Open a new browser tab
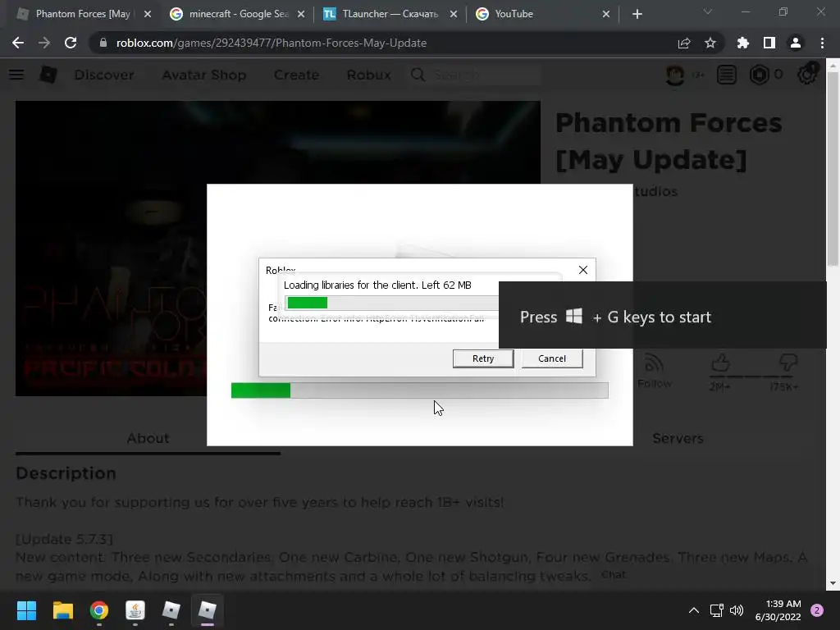This screenshot has height=630, width=840. (637, 14)
